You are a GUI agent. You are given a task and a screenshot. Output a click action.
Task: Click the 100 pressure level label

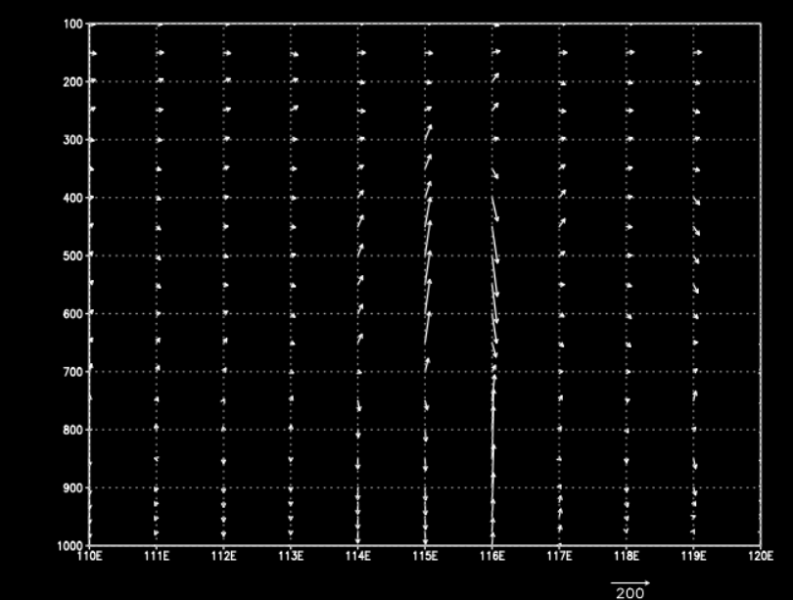click(x=72, y=23)
